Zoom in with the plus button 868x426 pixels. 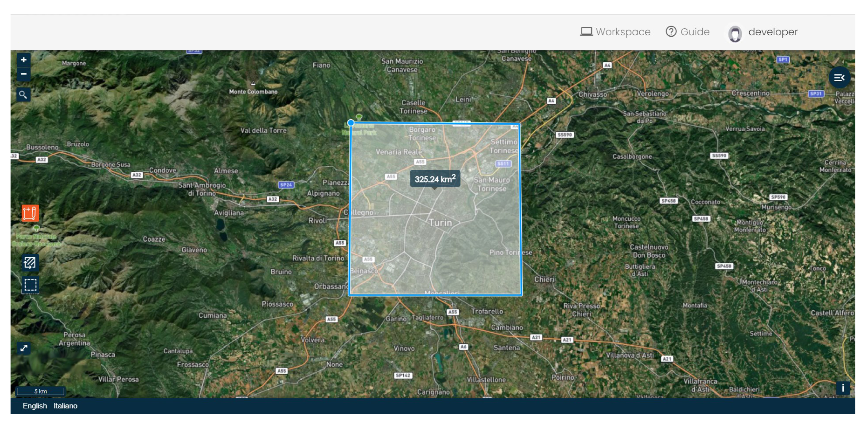pyautogui.click(x=24, y=60)
